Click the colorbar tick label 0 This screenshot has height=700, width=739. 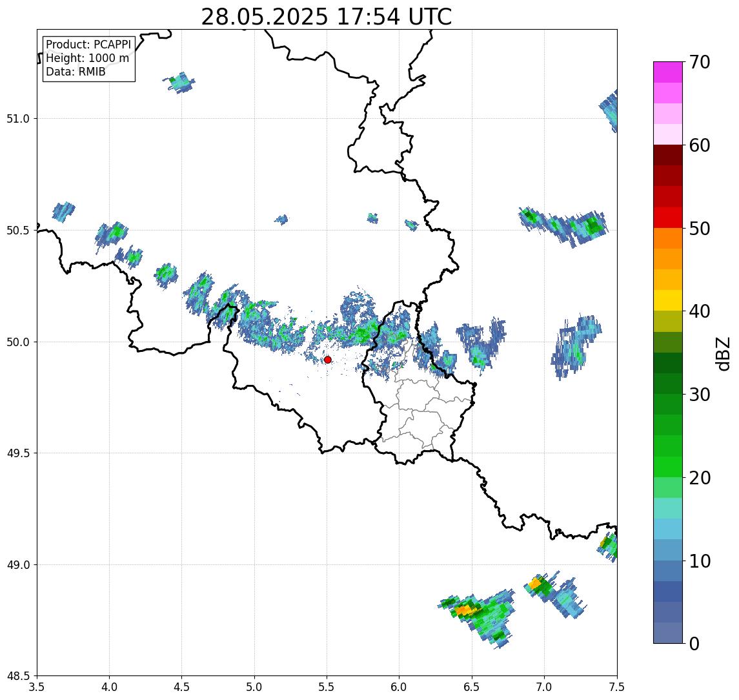(694, 643)
